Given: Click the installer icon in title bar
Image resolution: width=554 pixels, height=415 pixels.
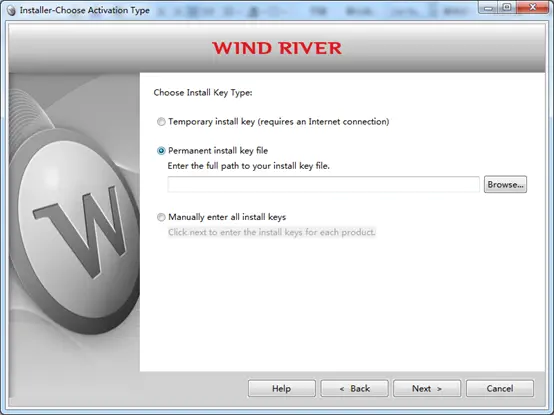Looking at the screenshot, I should click(11, 10).
